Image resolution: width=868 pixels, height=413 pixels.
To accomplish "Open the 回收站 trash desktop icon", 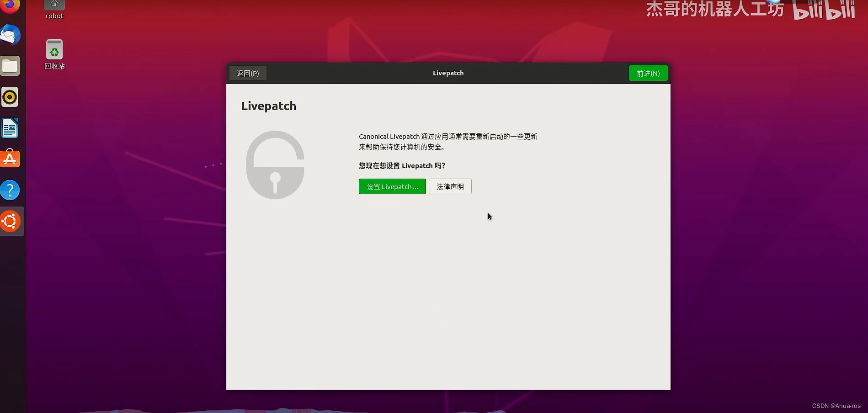I will (54, 54).
